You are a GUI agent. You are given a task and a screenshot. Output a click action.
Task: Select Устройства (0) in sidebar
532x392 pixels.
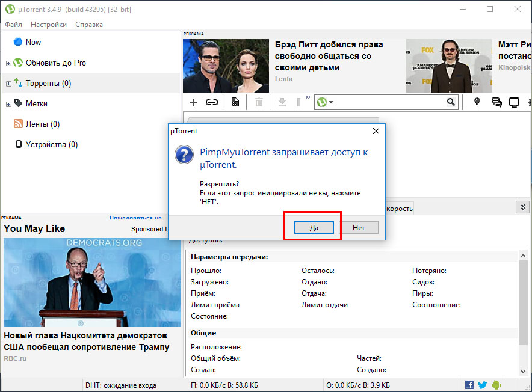point(52,144)
